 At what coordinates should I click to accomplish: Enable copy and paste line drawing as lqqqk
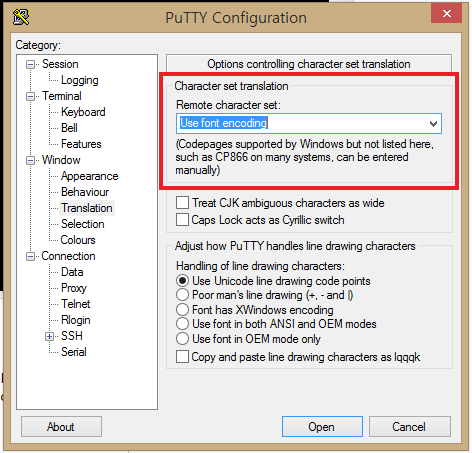(182, 356)
